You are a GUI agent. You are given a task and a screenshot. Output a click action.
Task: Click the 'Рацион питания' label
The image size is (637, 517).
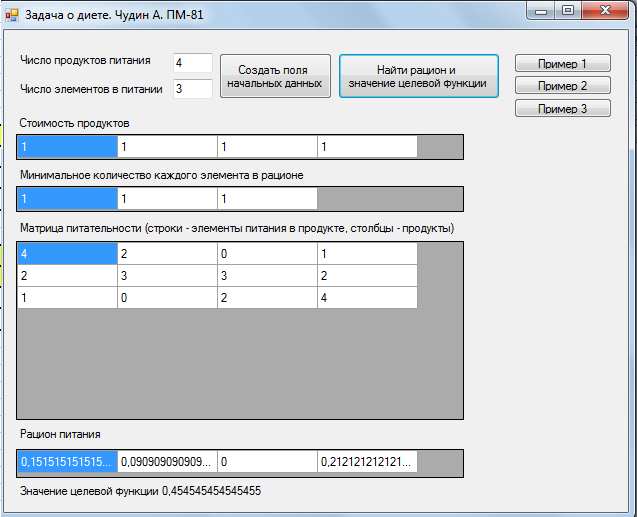point(60,434)
